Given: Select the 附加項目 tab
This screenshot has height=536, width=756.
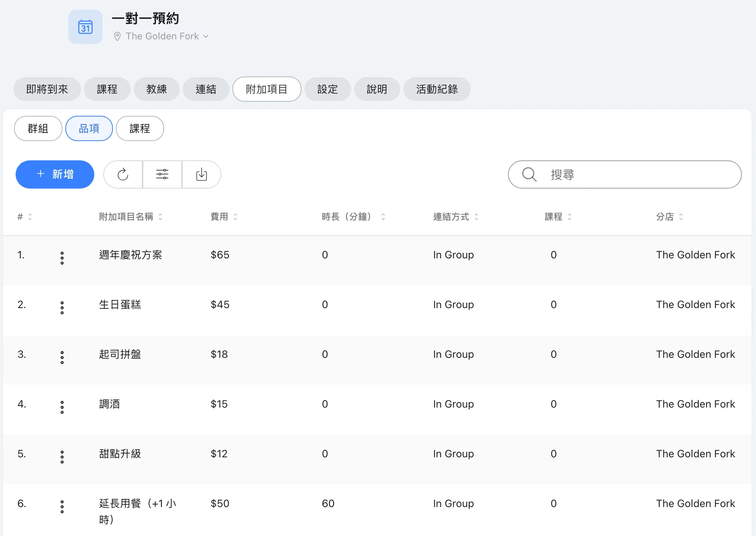Looking at the screenshot, I should (x=267, y=89).
